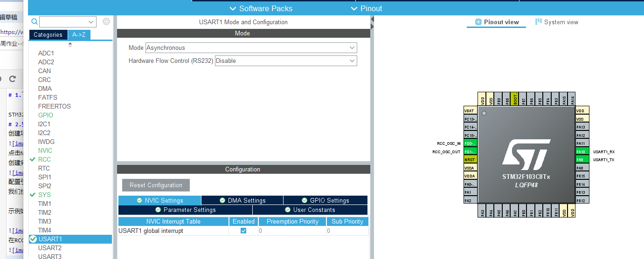644x259 pixels.
Task: Click the Enabled column header
Action: (x=243, y=221)
